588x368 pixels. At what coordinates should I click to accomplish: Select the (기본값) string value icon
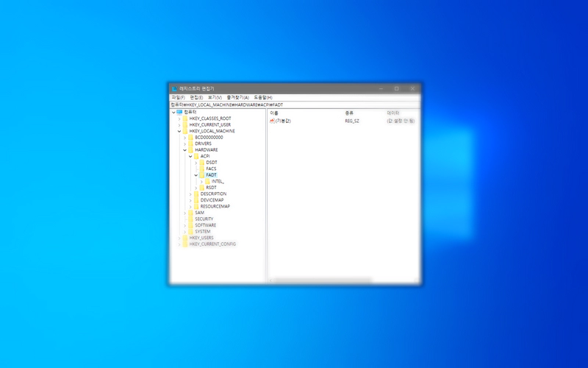[272, 121]
